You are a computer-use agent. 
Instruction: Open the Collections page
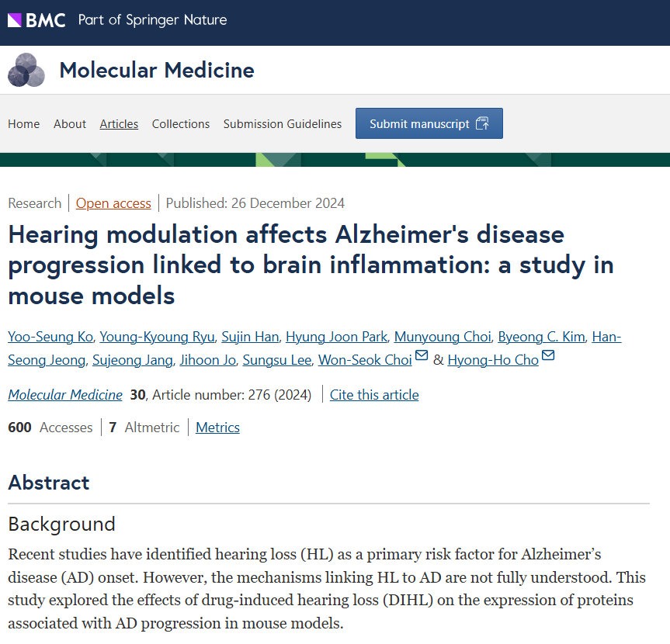181,124
